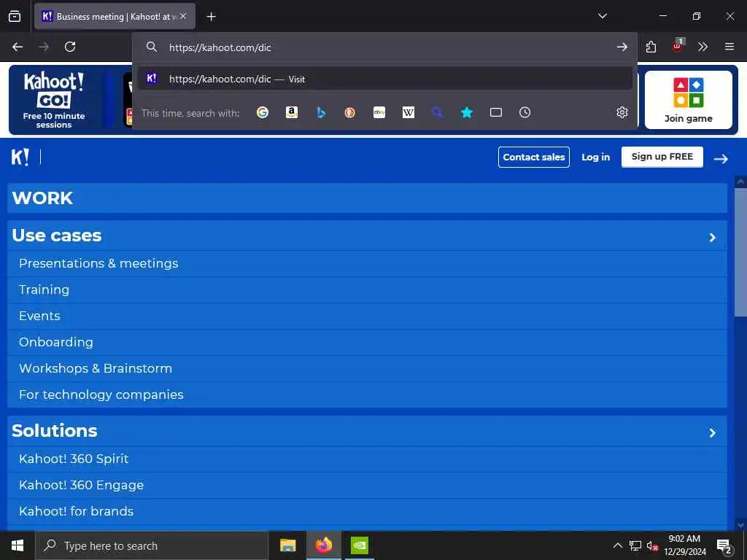Expand the Solutions section chevron

pos(712,432)
